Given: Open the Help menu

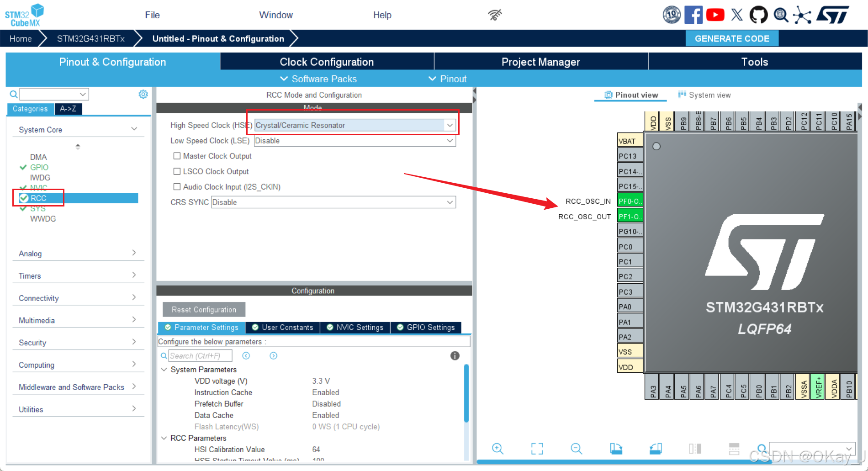Looking at the screenshot, I should click(x=382, y=15).
